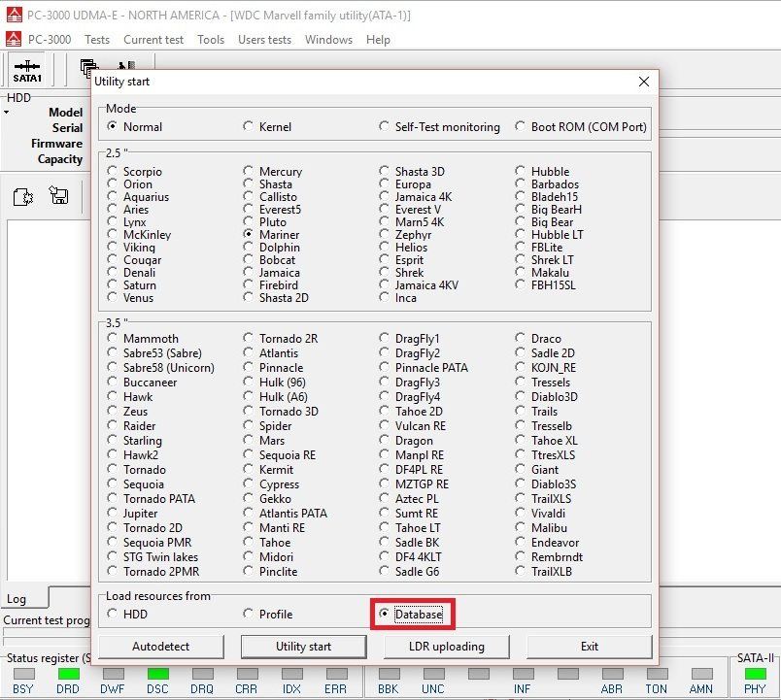The height and width of the screenshot is (700, 781).
Task: Click the DRQ status indicator
Action: tap(202, 674)
